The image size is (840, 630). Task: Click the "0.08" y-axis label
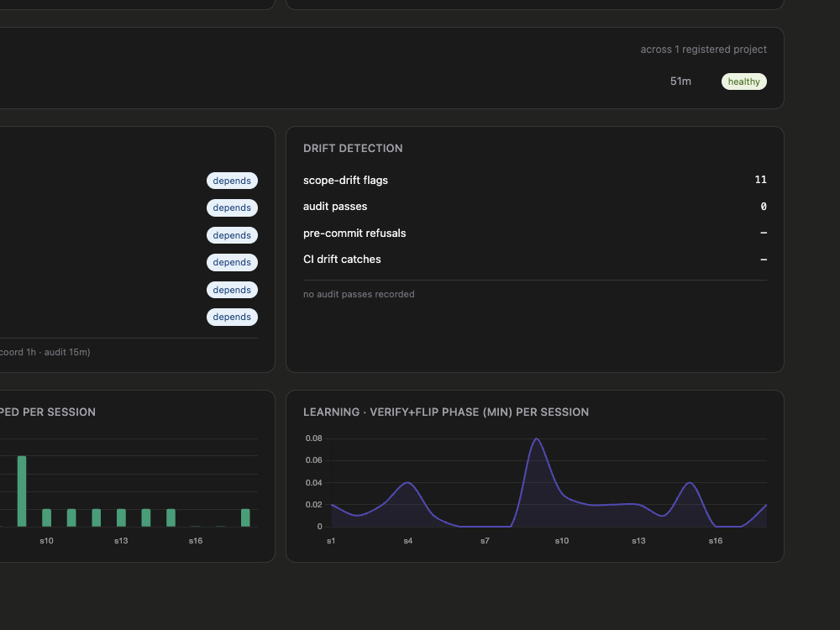coord(313,438)
